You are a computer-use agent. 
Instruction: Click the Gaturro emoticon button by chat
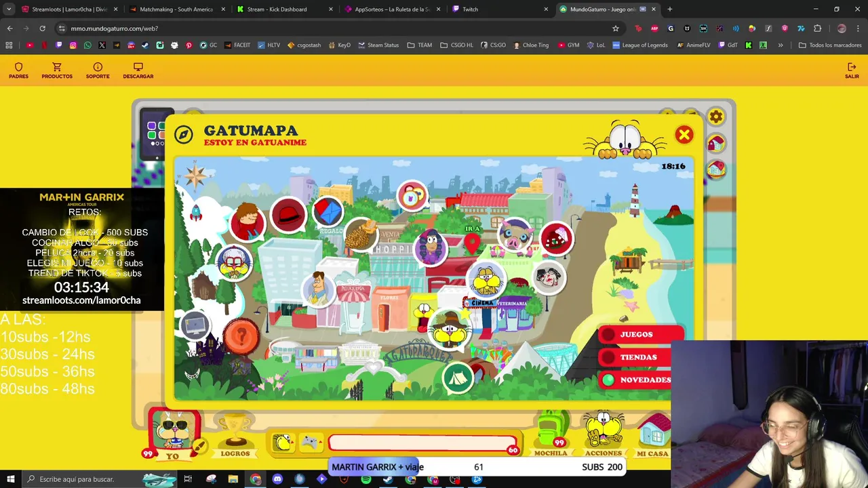(283, 443)
